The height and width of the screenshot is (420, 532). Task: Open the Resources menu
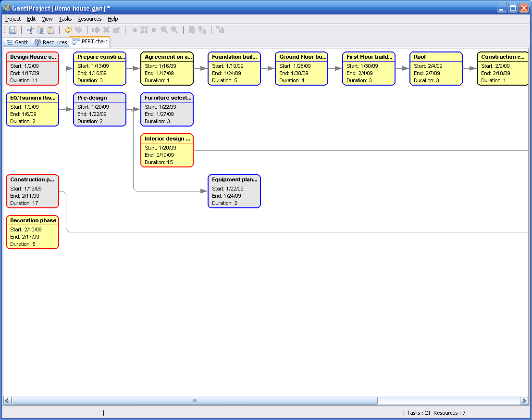pyautogui.click(x=89, y=19)
